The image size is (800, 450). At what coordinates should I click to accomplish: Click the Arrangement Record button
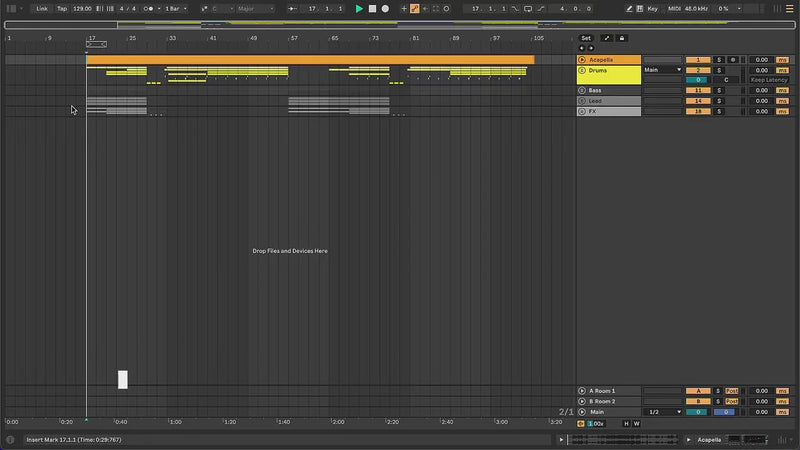point(385,8)
